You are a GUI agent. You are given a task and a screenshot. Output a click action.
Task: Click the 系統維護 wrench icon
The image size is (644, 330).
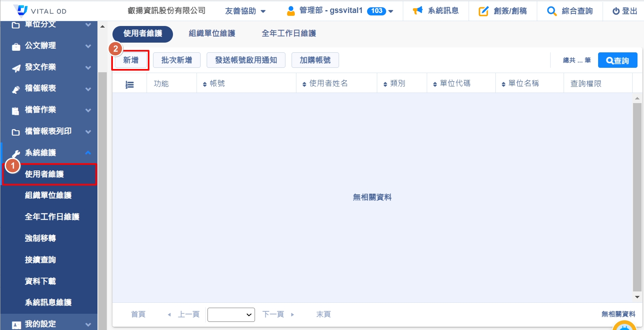[16, 153]
